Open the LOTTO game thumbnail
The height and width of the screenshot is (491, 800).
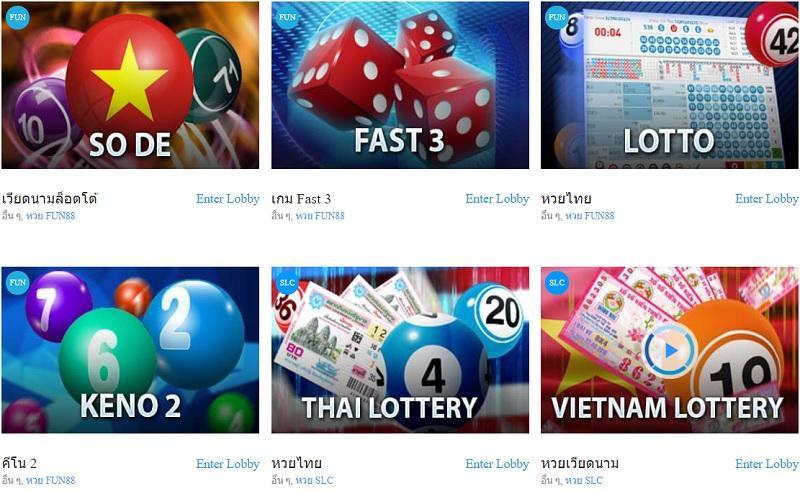coord(669,85)
